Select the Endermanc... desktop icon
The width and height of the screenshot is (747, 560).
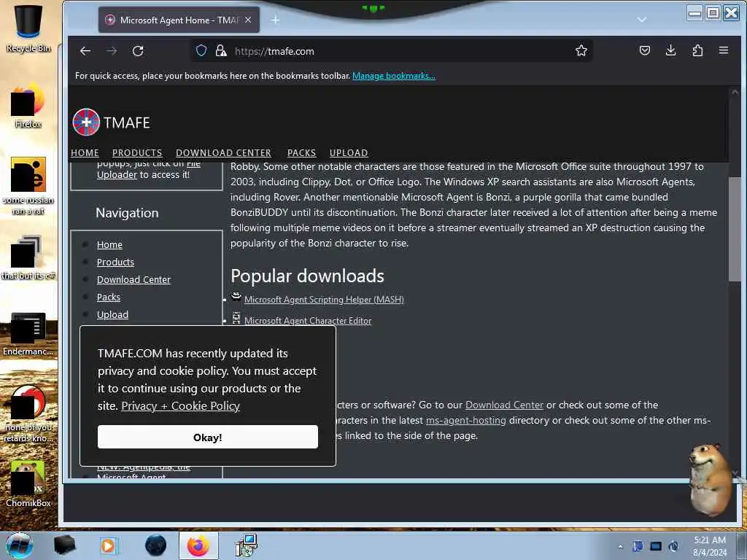[x=28, y=334]
